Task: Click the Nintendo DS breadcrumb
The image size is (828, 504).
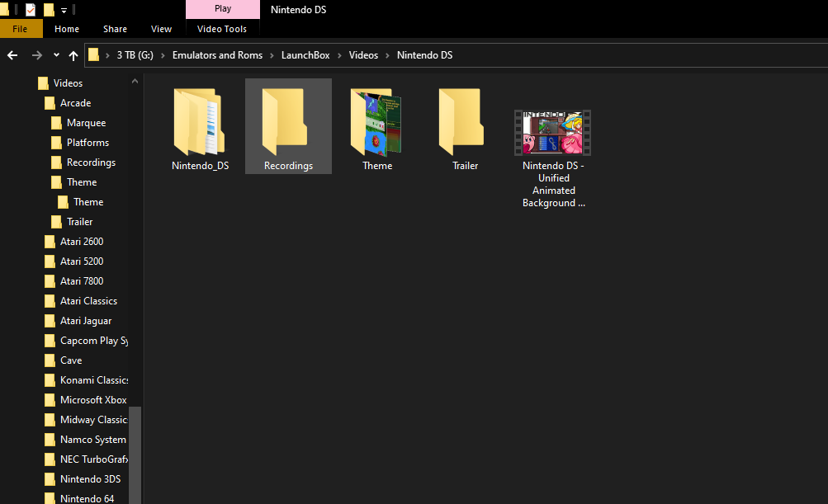Action: pos(424,55)
